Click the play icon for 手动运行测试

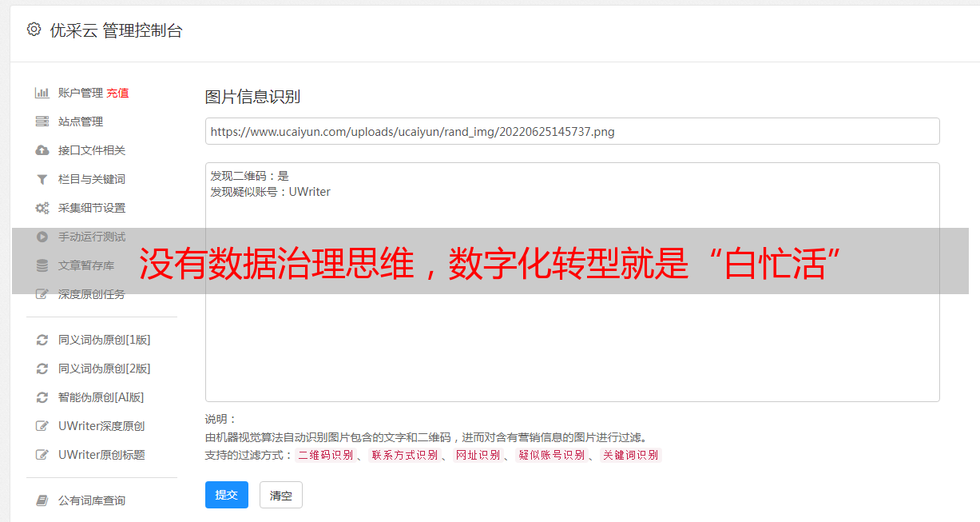point(42,237)
